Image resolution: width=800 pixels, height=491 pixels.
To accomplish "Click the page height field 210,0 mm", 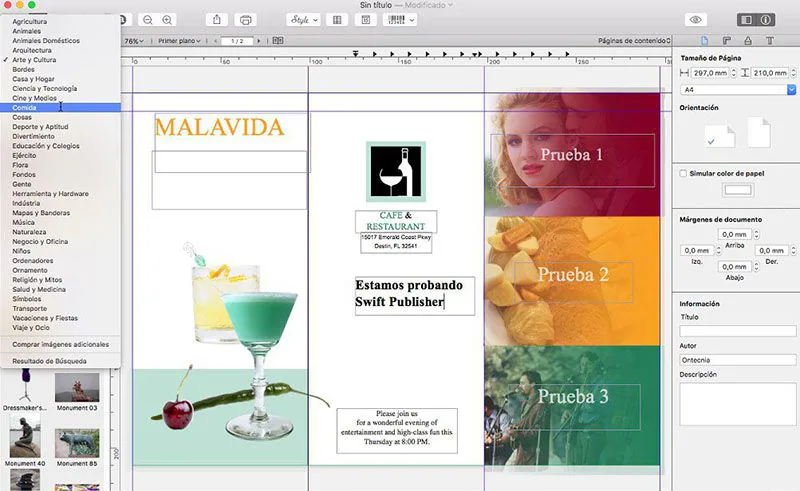I will 770,73.
